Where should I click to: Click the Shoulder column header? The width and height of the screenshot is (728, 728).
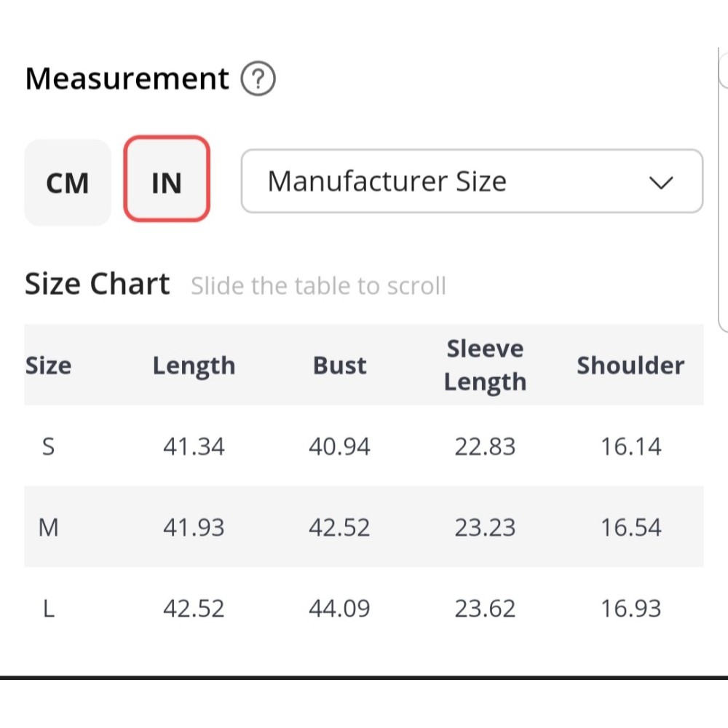pos(630,365)
